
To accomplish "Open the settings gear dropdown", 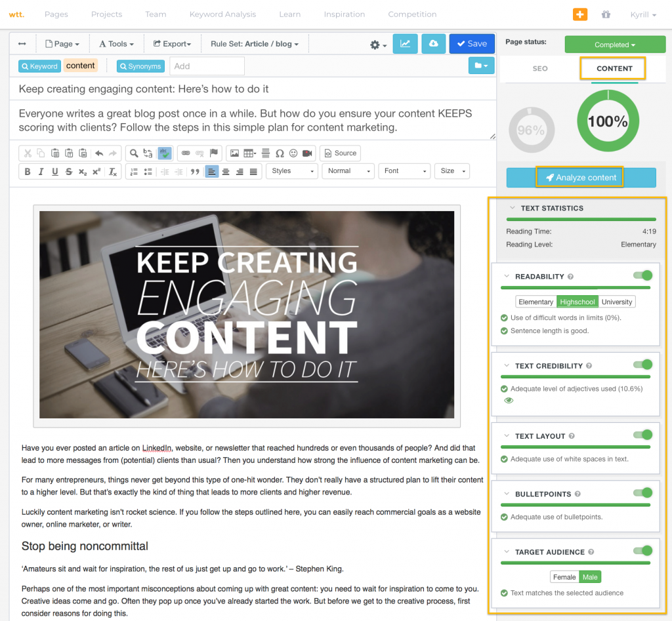I will 379,45.
